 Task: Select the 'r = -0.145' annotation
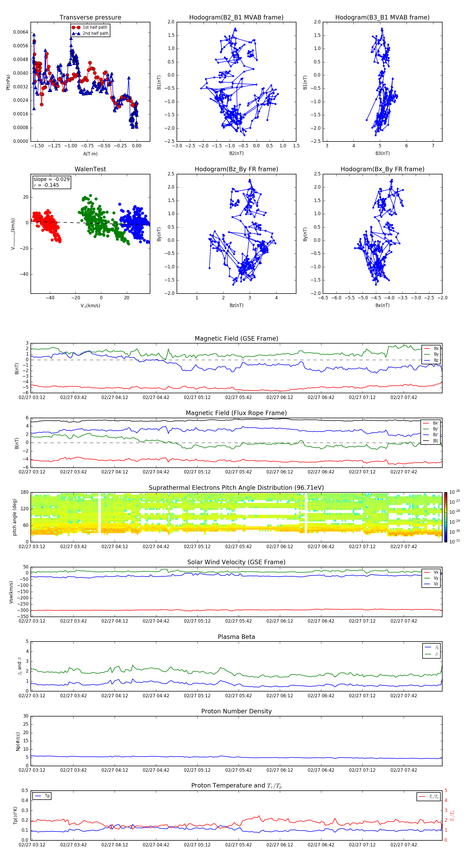coord(47,185)
